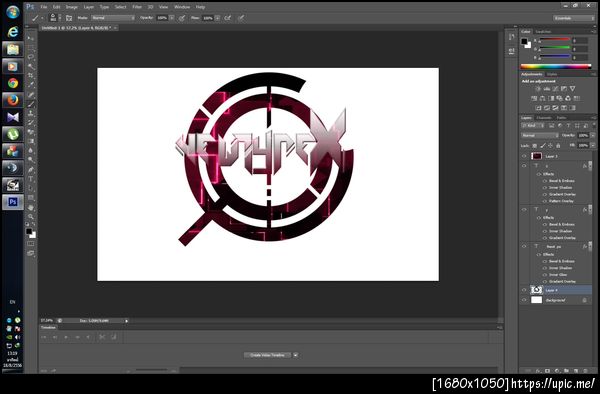This screenshot has height=394, width=600.
Task: Select the Hand tool
Action: point(31,208)
